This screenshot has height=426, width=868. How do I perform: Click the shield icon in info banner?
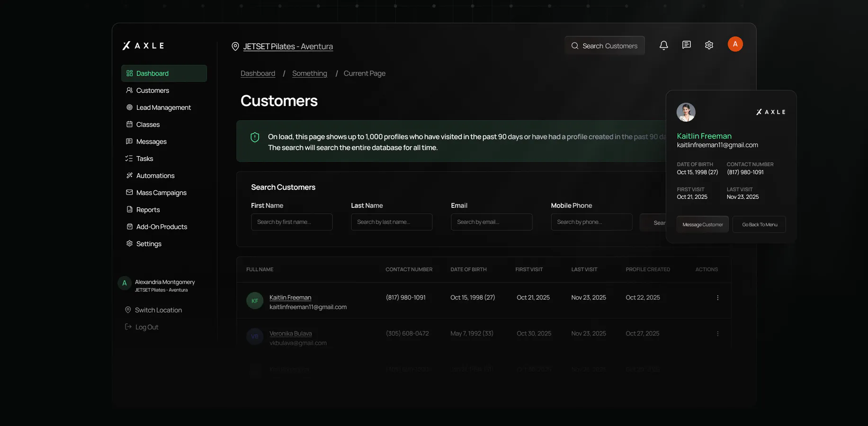(x=255, y=137)
